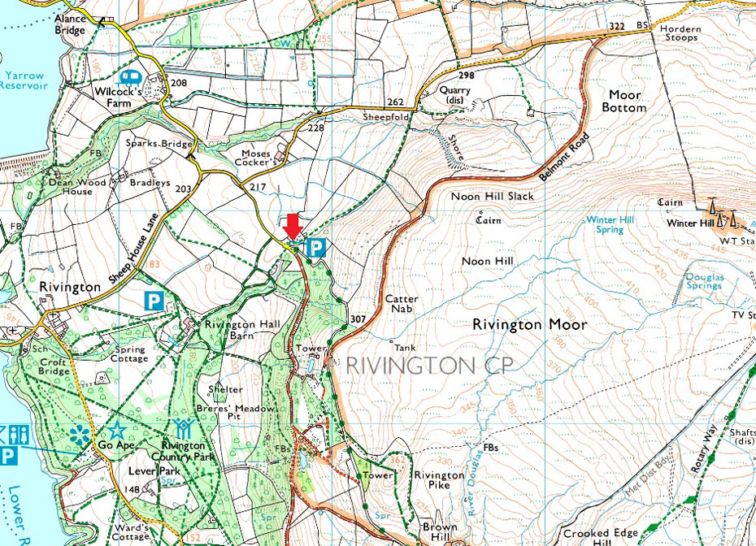Click the Catter Nab label
This screenshot has height=546, width=756.
401,304
